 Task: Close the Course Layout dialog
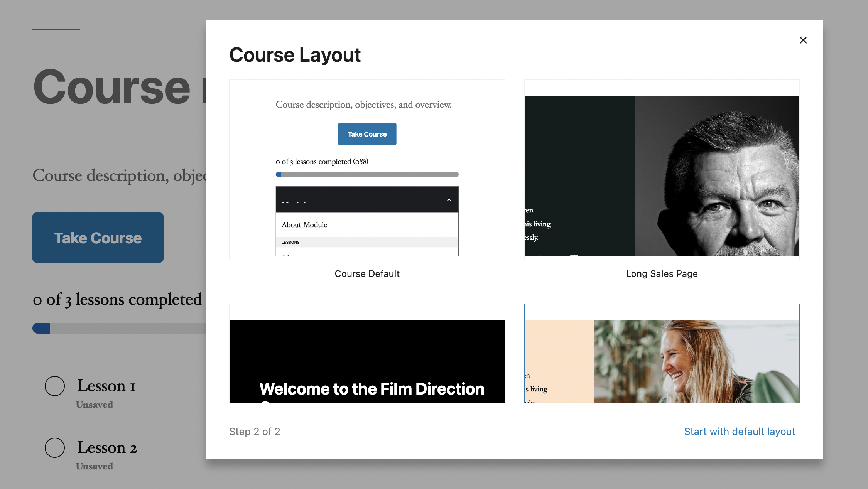click(x=803, y=40)
